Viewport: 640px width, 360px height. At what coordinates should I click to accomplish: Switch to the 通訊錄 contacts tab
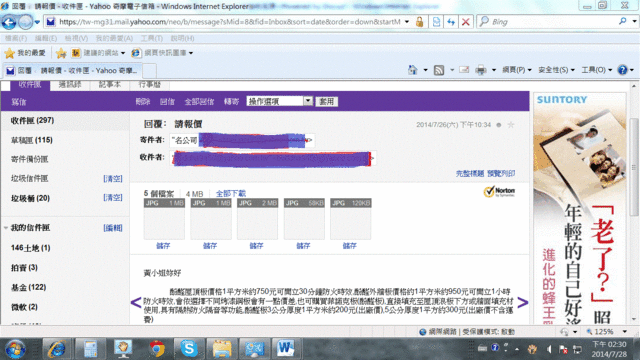[70, 85]
